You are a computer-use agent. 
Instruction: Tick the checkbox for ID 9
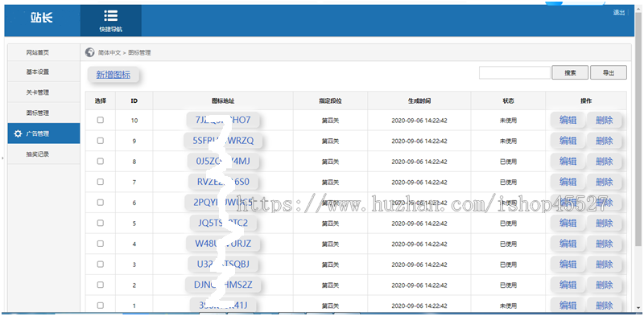(100, 141)
